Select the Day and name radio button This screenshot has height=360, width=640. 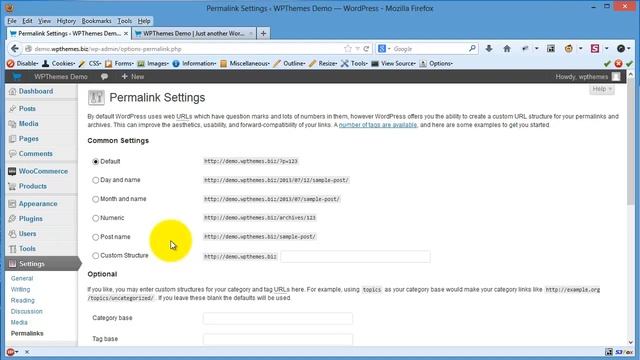pyautogui.click(x=96, y=180)
